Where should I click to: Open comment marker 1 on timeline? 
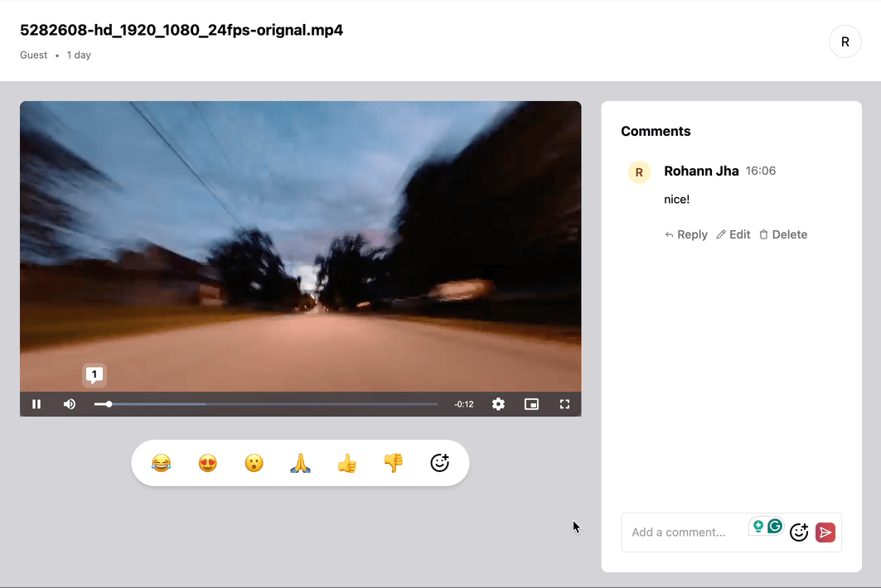[x=94, y=374]
